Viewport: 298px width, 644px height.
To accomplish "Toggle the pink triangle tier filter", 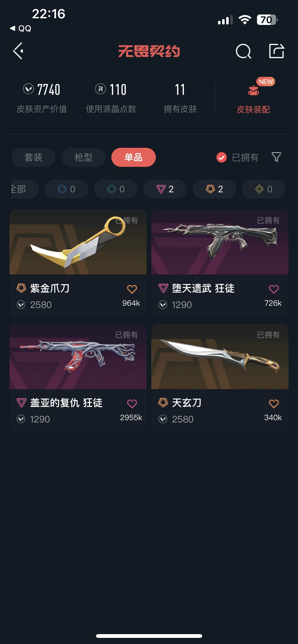I will (x=165, y=189).
